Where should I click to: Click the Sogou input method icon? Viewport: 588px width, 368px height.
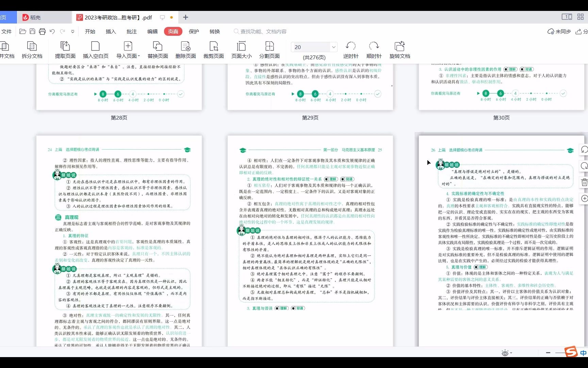571,352
